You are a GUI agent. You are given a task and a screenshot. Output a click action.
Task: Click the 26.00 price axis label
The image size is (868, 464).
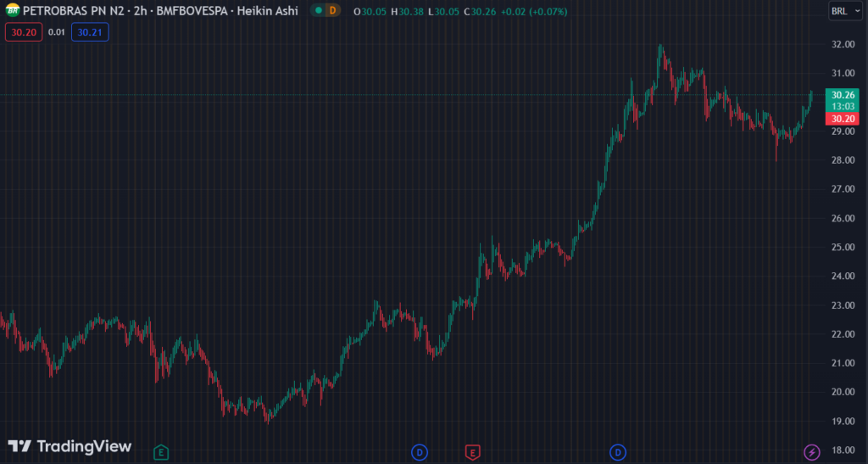[x=843, y=218]
